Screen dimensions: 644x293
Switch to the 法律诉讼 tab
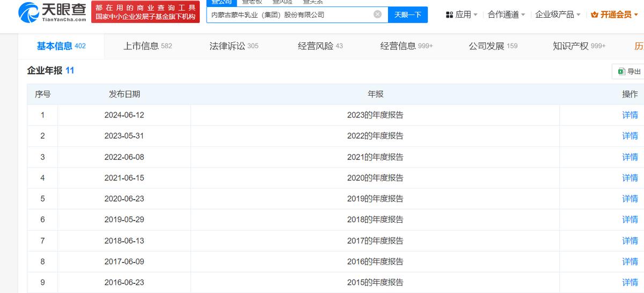click(234, 46)
